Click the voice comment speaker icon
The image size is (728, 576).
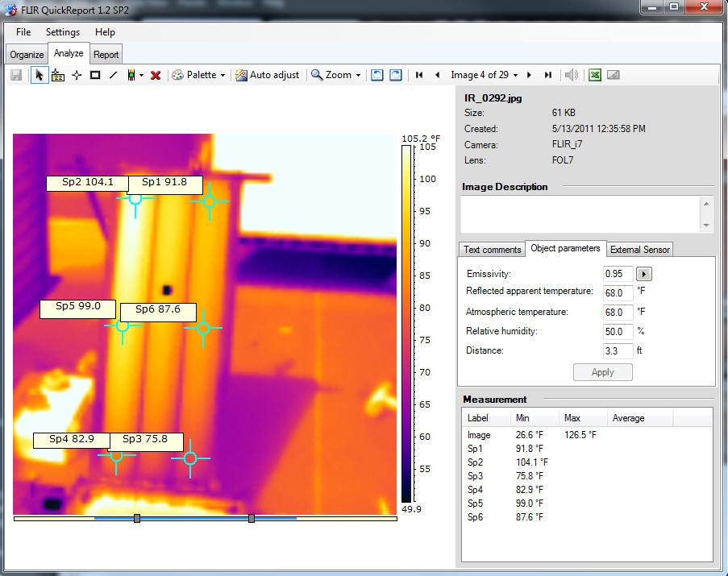pos(571,75)
